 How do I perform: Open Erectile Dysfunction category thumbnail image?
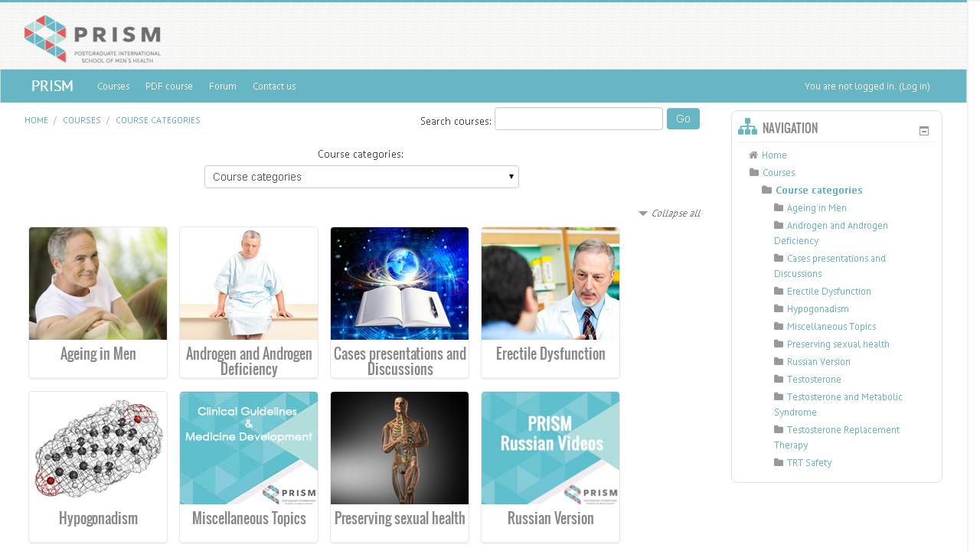pyautogui.click(x=550, y=283)
